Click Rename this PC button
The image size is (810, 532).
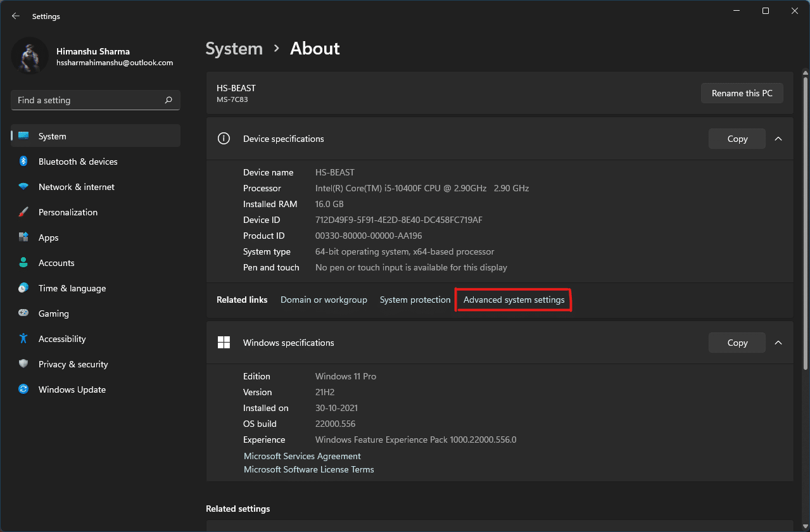742,93
